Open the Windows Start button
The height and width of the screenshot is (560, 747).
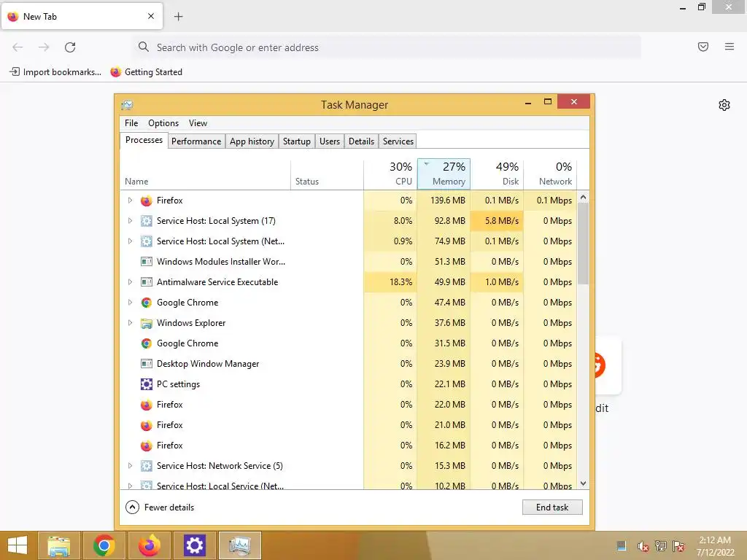(x=18, y=545)
